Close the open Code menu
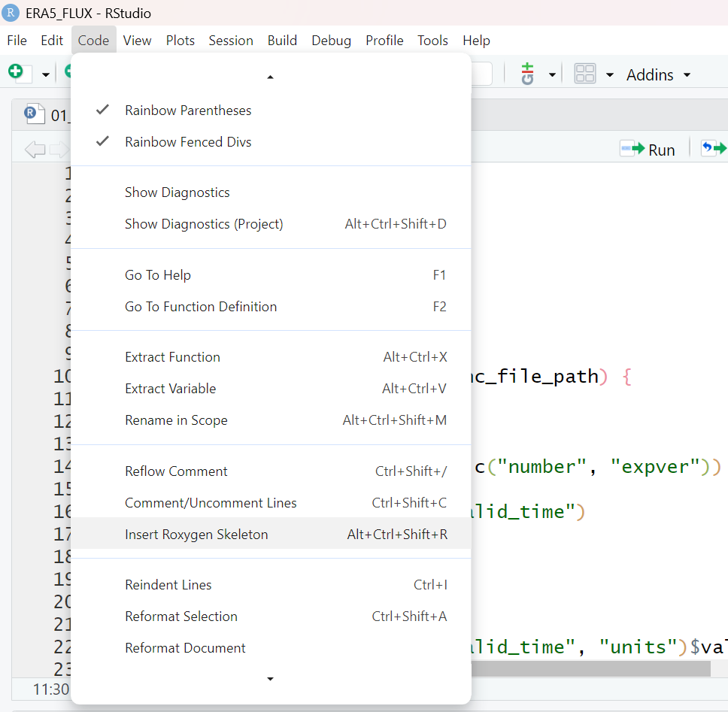The width and height of the screenshot is (728, 712). click(x=93, y=41)
